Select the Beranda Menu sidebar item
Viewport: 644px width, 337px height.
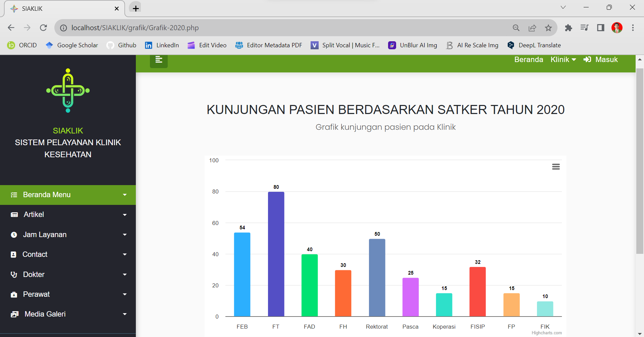click(68, 195)
